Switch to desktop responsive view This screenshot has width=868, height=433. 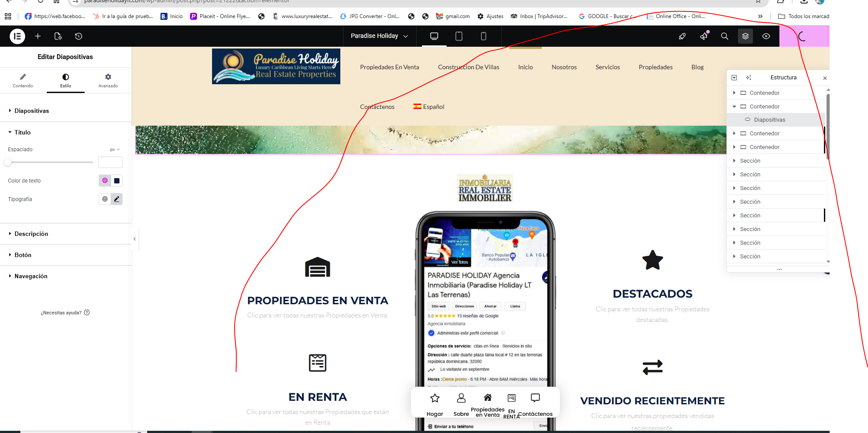[x=434, y=36]
